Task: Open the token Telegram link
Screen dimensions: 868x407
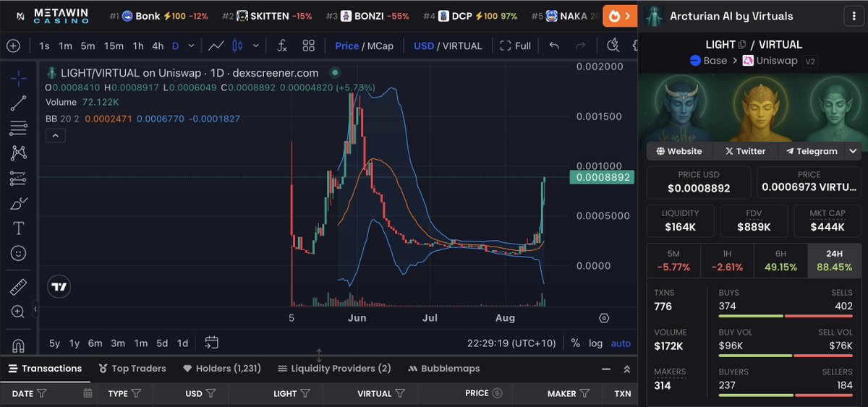Action: 811,151
